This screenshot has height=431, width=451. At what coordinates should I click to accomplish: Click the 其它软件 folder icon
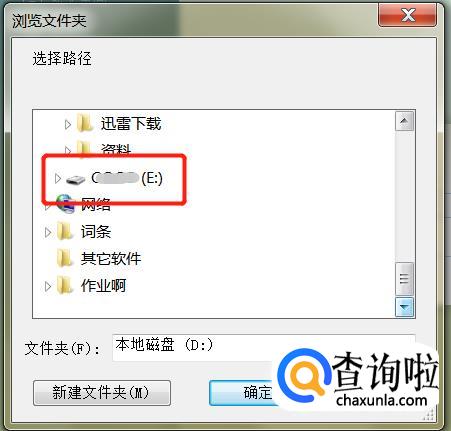click(65, 258)
